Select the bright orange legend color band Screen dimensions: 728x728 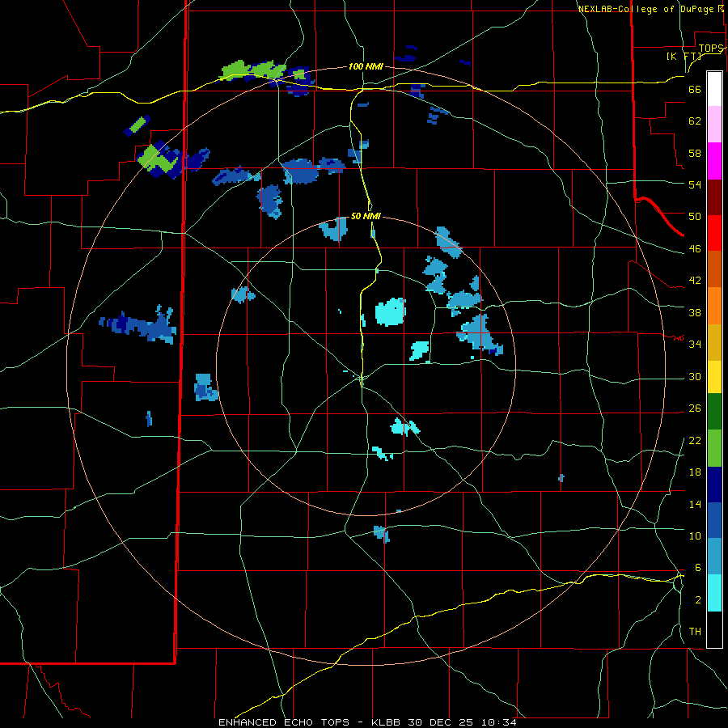pos(714,306)
